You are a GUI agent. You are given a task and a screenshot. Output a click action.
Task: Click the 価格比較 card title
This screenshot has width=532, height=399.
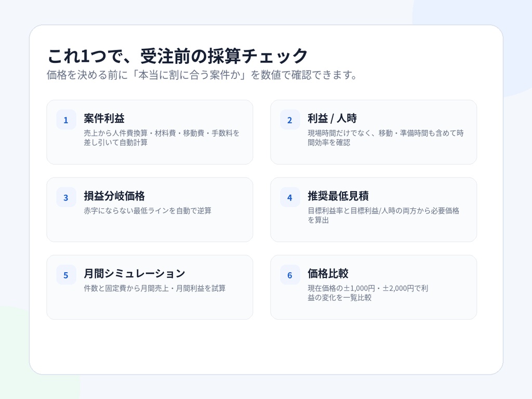[328, 273]
